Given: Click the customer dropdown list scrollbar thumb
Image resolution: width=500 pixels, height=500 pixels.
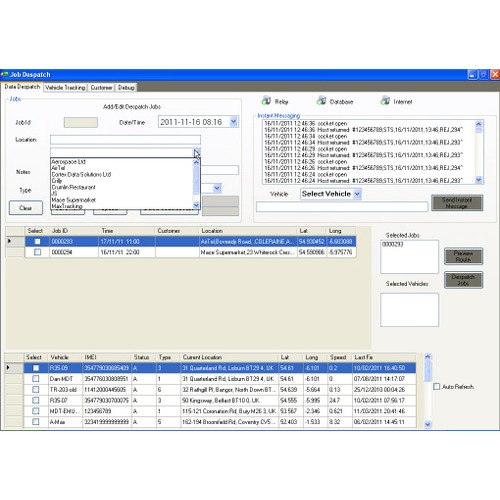Looking at the screenshot, I should pos(196,180).
